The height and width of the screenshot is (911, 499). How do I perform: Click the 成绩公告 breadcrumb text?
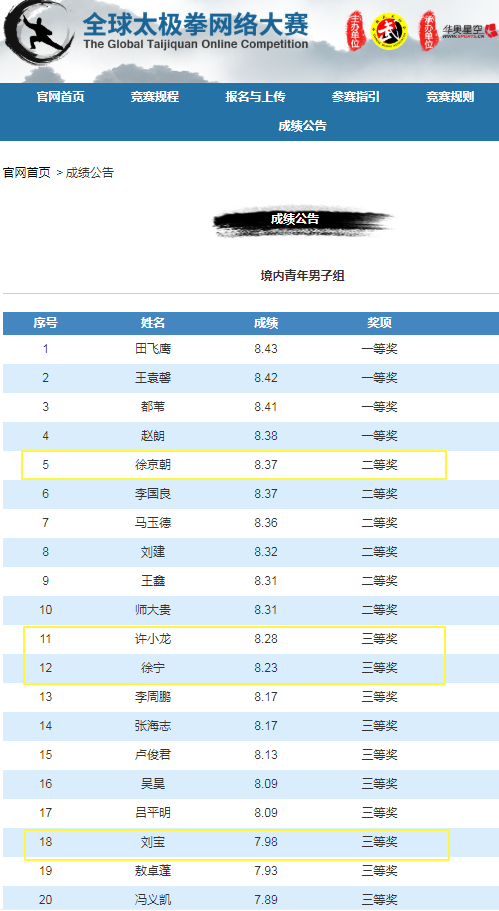[x=89, y=173]
